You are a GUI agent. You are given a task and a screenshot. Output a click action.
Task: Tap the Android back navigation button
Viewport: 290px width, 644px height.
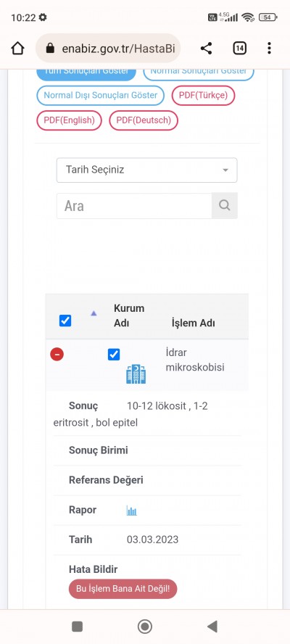pos(212,627)
